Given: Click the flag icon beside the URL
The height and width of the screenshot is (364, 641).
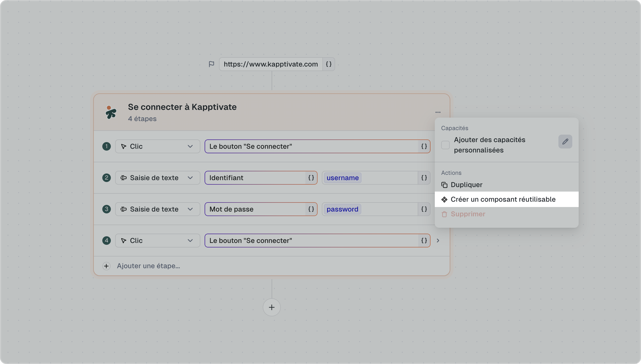Looking at the screenshot, I should pos(211,64).
